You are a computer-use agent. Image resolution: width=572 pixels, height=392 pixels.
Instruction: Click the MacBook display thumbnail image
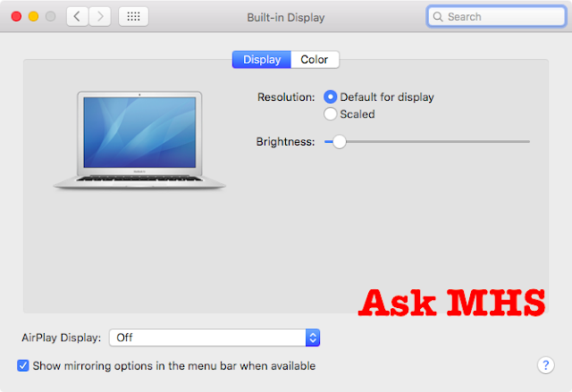139,140
